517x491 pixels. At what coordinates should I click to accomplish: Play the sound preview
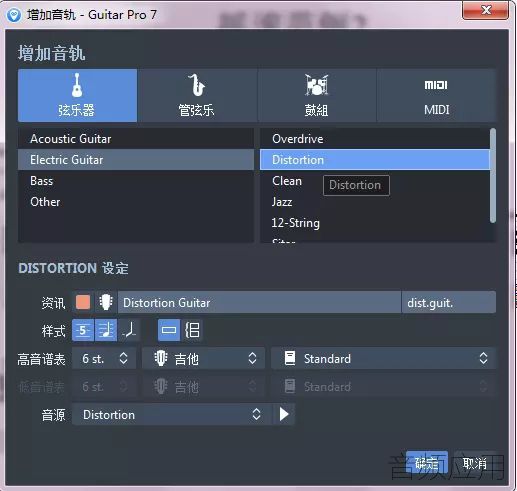point(284,415)
